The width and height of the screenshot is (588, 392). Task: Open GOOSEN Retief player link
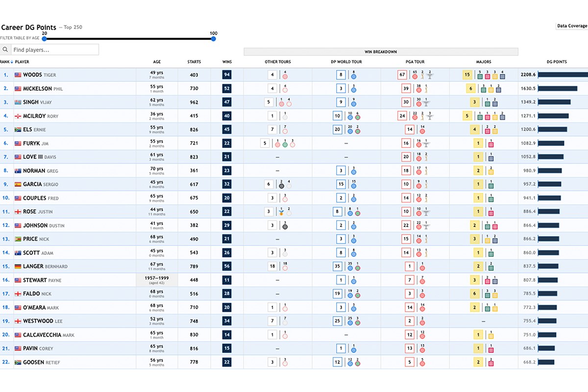(41, 363)
